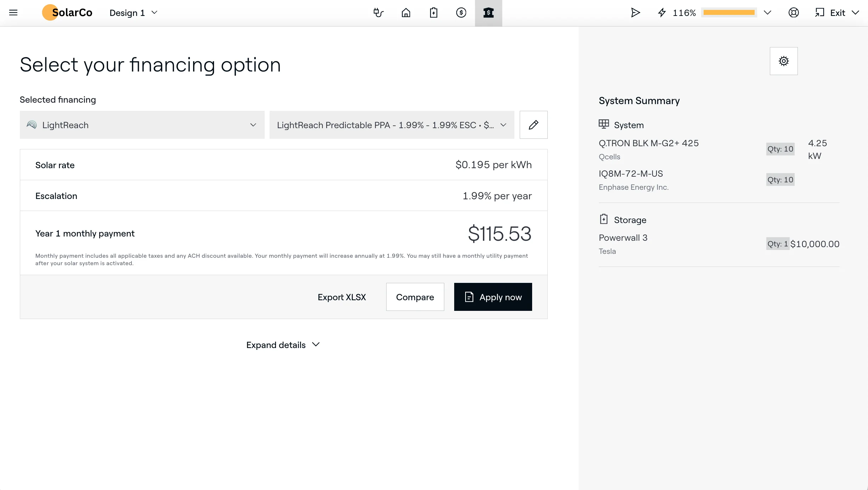Click the Q.TRON BLK M-G2+ 425 item
The image size is (868, 490).
coord(649,143)
